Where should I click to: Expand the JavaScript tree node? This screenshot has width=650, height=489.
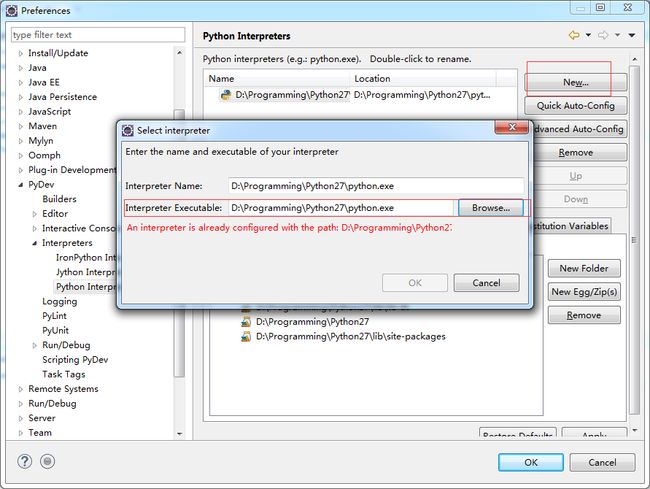tap(20, 112)
